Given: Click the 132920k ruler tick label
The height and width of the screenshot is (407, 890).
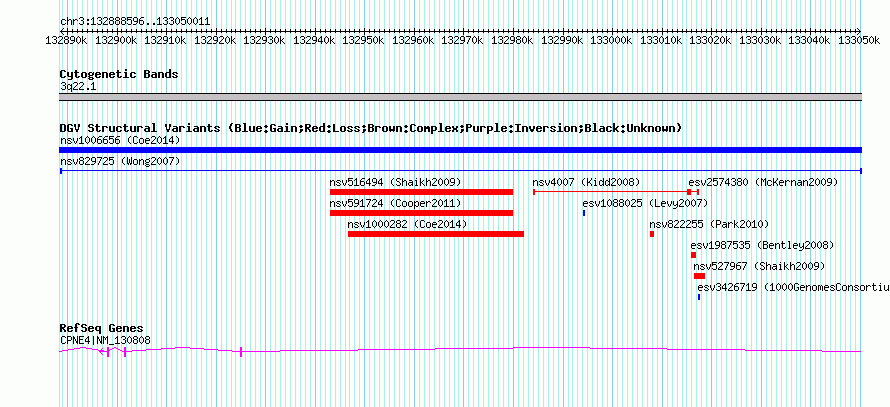Looking at the screenshot, I should [x=215, y=40].
